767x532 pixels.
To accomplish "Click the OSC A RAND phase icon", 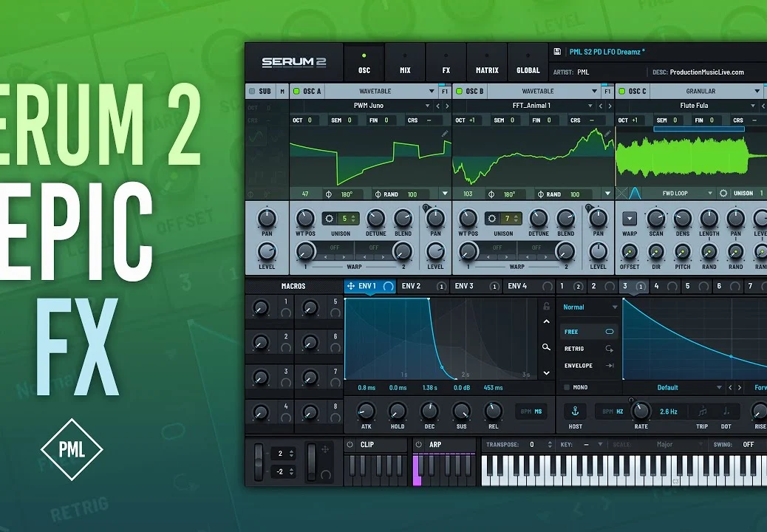I will click(378, 194).
